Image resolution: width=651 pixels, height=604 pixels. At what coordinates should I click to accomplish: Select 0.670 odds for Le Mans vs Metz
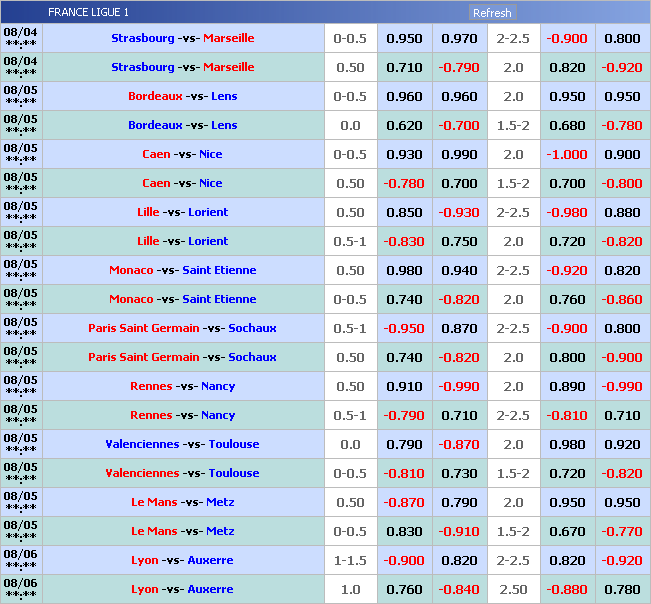[x=566, y=531]
